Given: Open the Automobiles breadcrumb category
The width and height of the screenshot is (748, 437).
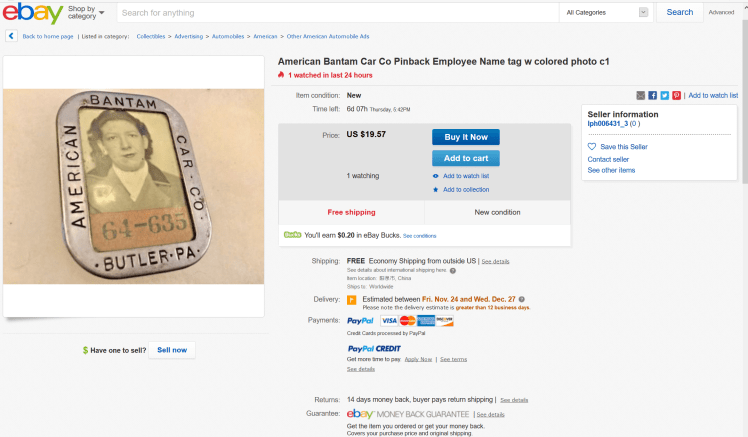Looking at the screenshot, I should pos(228,36).
